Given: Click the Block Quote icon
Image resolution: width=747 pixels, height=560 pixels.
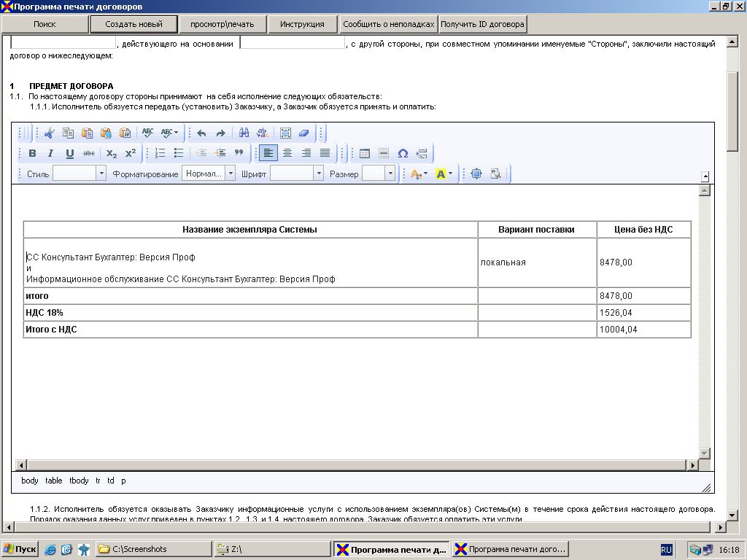Looking at the screenshot, I should point(239,153).
